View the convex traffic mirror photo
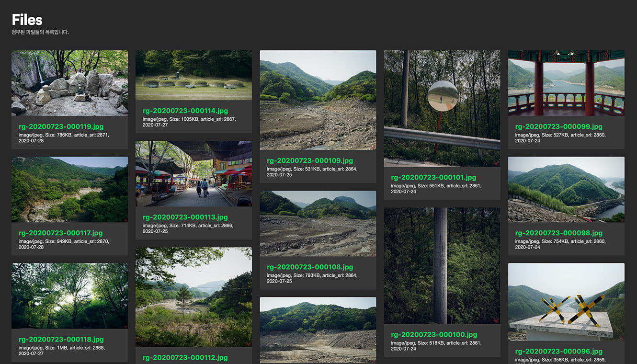The image size is (637, 364). [x=442, y=108]
